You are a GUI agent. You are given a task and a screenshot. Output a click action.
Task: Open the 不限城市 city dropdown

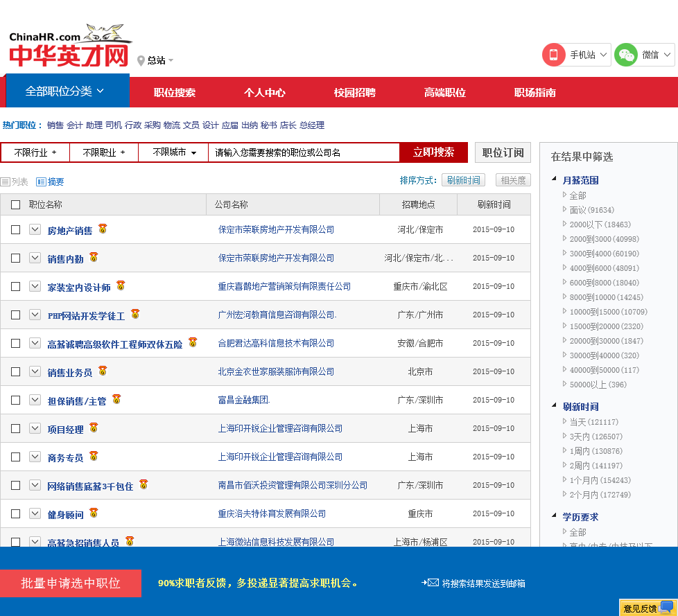click(174, 152)
